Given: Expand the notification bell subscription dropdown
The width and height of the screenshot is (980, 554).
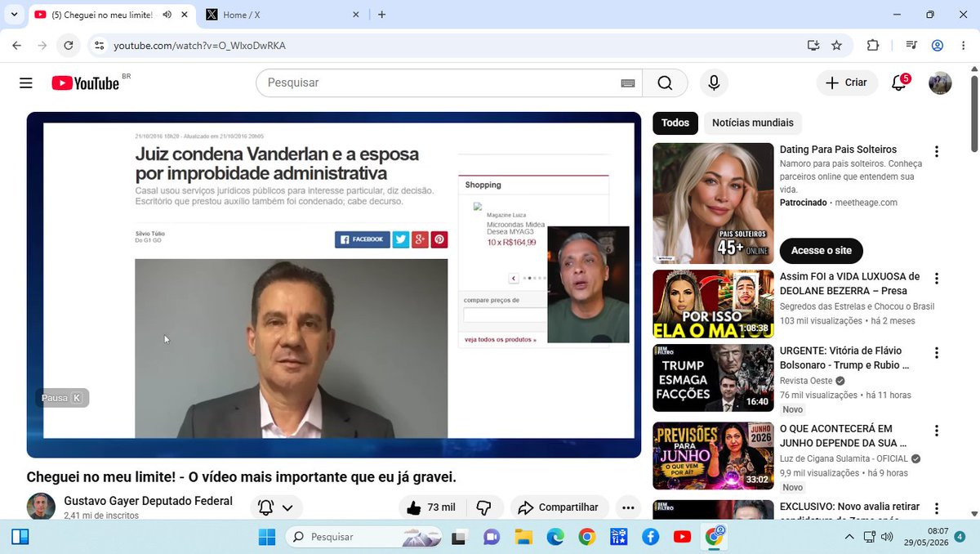Looking at the screenshot, I should [276, 507].
